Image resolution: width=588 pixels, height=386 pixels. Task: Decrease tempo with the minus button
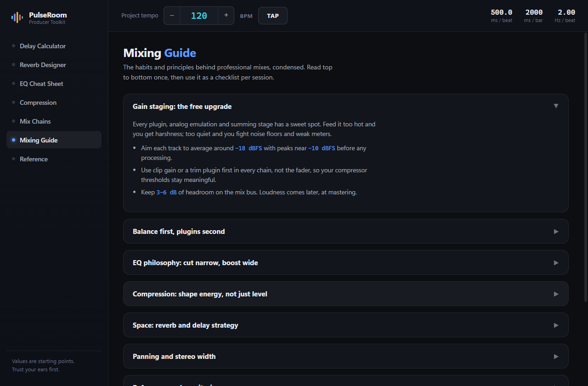coord(172,16)
